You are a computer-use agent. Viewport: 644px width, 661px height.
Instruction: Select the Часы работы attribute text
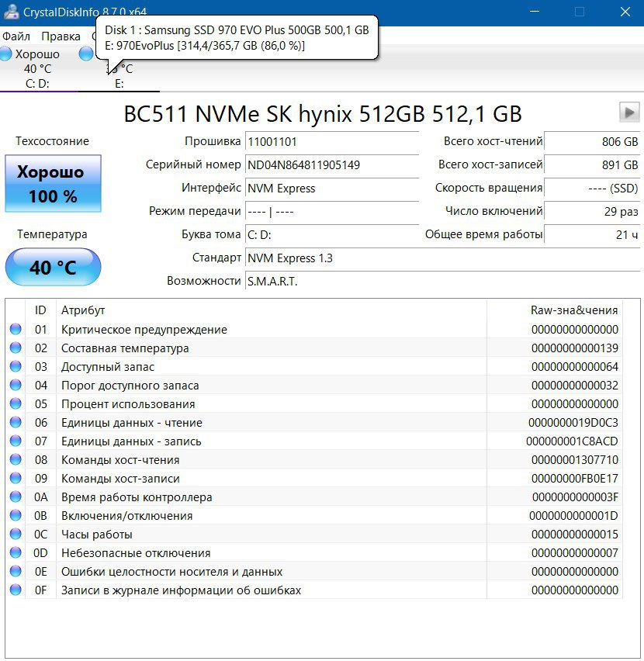coord(96,534)
